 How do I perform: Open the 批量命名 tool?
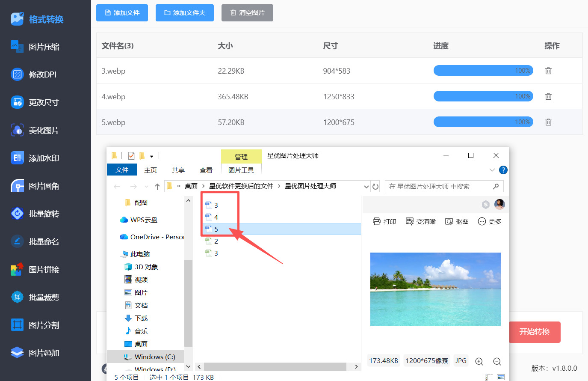pos(35,241)
